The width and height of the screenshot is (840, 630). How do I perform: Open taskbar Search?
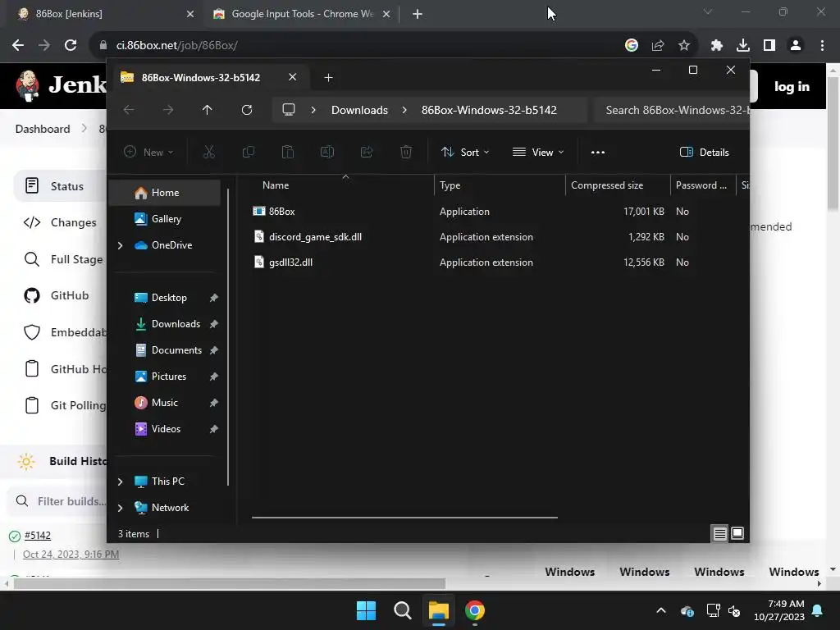402,610
